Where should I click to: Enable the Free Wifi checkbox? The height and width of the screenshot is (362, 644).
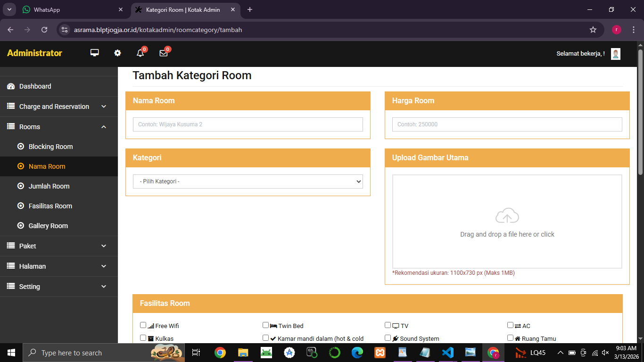tap(143, 325)
